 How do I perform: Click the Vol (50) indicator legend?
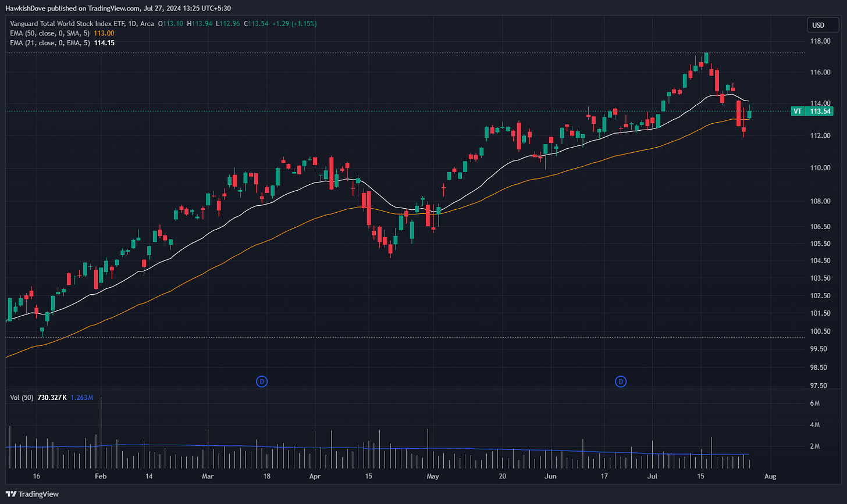click(x=22, y=397)
